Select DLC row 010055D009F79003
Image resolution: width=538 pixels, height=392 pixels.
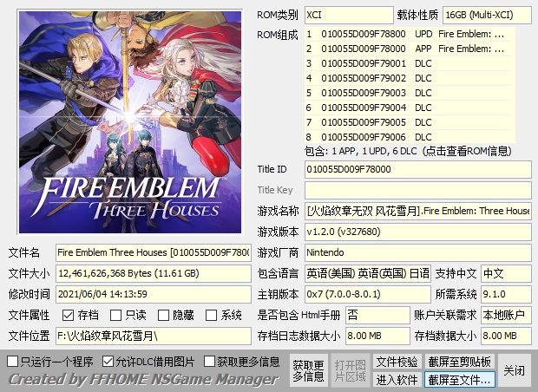408,93
